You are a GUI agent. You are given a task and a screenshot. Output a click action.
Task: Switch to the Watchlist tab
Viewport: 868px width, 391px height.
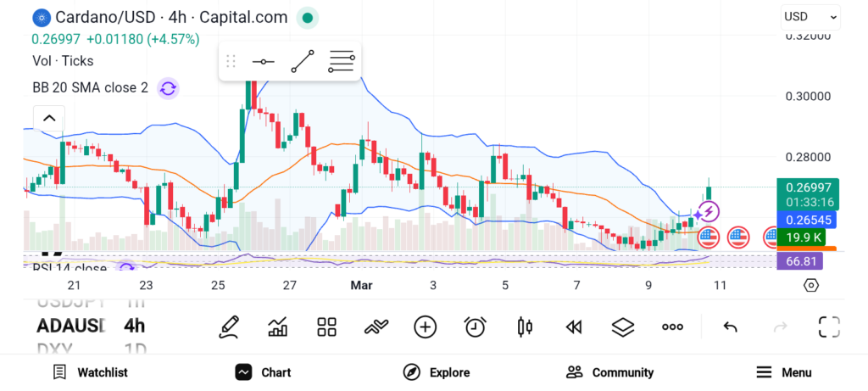point(90,372)
